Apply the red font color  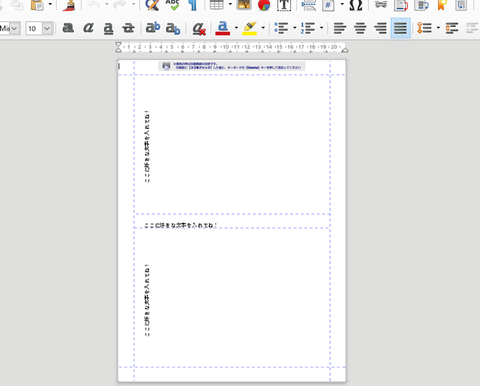pyautogui.click(x=223, y=28)
